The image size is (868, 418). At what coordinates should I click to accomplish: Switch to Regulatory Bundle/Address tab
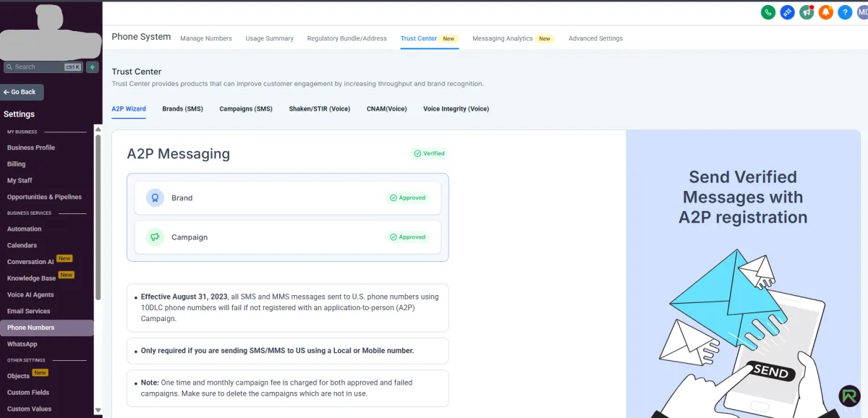[x=346, y=38]
